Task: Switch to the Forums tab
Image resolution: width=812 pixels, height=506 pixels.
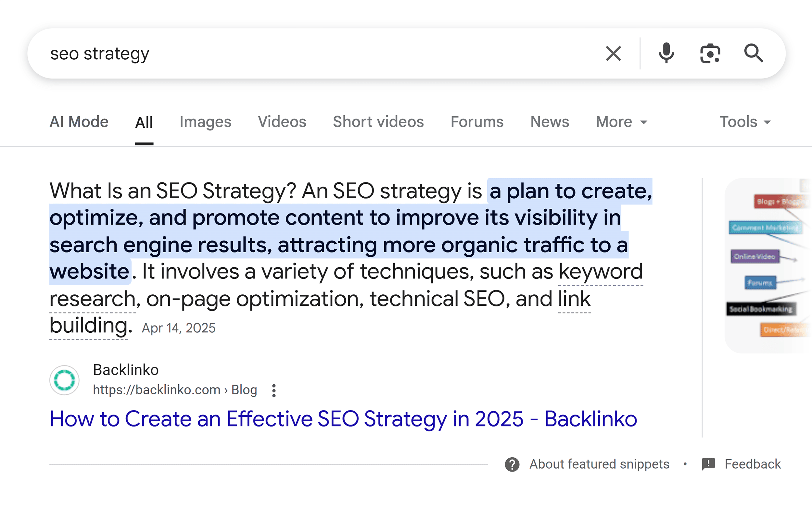Action: click(477, 121)
